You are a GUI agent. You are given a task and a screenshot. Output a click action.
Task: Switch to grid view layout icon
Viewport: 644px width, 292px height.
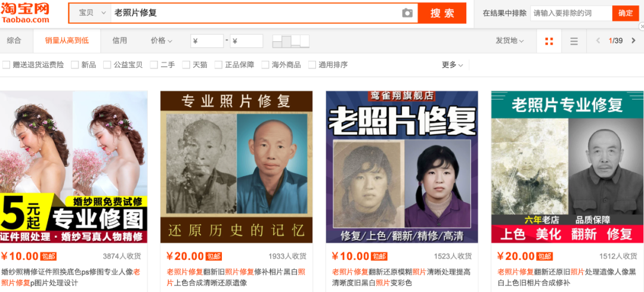coord(549,41)
